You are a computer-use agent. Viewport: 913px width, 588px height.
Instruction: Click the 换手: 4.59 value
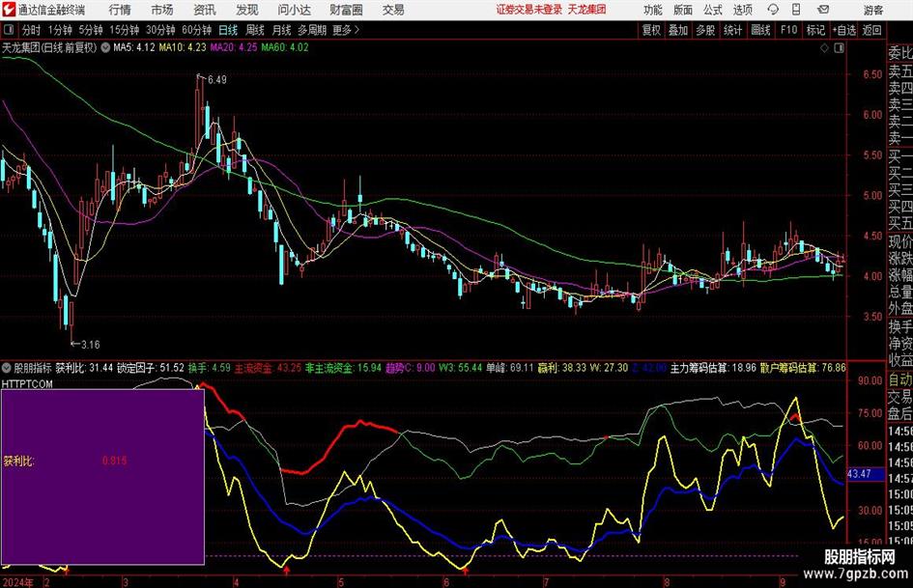pyautogui.click(x=209, y=368)
